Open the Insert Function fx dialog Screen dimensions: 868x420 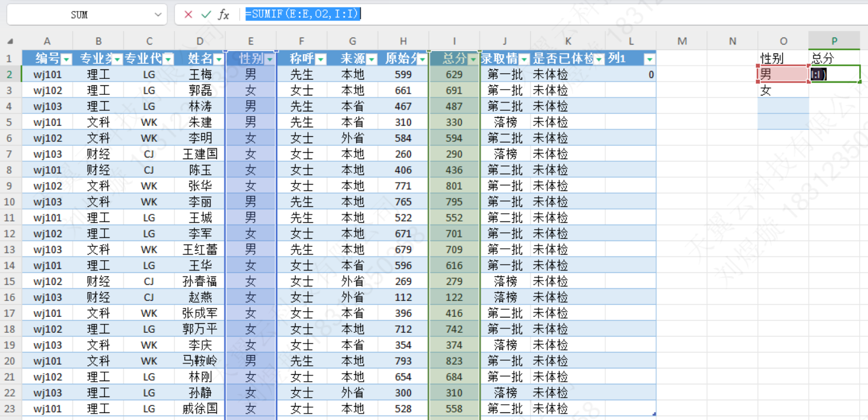click(x=223, y=14)
